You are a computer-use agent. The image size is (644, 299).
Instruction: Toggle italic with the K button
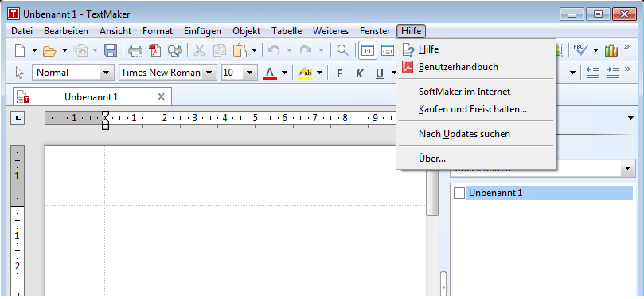coord(359,73)
